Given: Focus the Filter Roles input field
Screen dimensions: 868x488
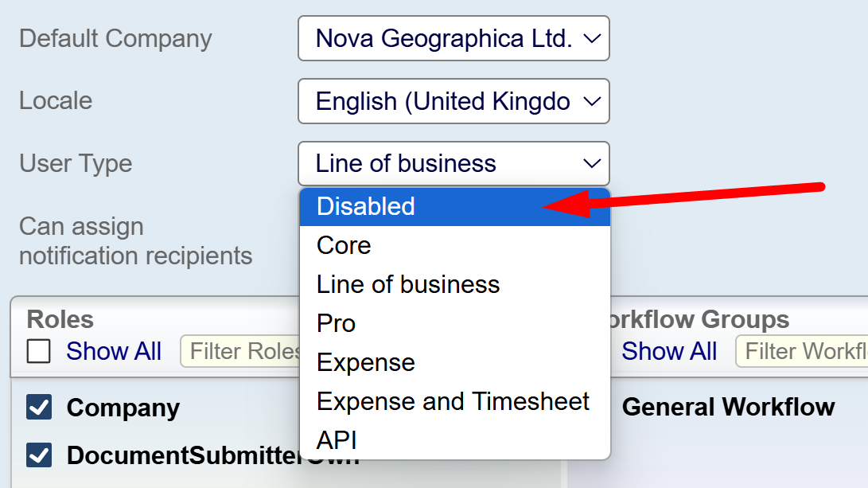Looking at the screenshot, I should pyautogui.click(x=243, y=351).
